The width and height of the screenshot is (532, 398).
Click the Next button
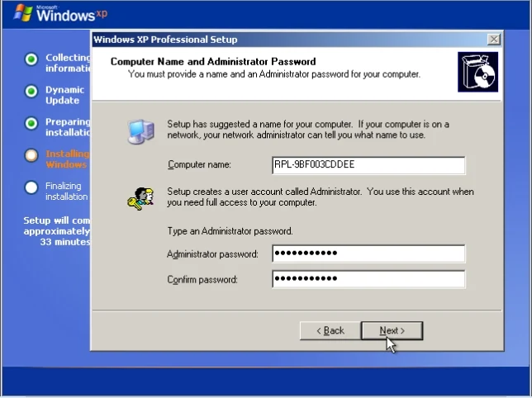[x=392, y=330]
